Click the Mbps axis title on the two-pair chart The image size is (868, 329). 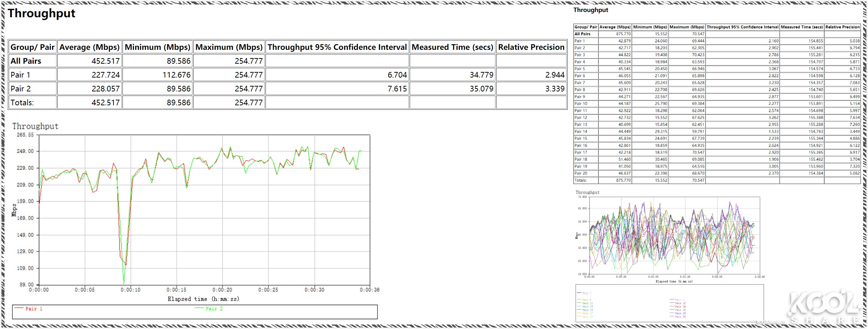click(14, 210)
